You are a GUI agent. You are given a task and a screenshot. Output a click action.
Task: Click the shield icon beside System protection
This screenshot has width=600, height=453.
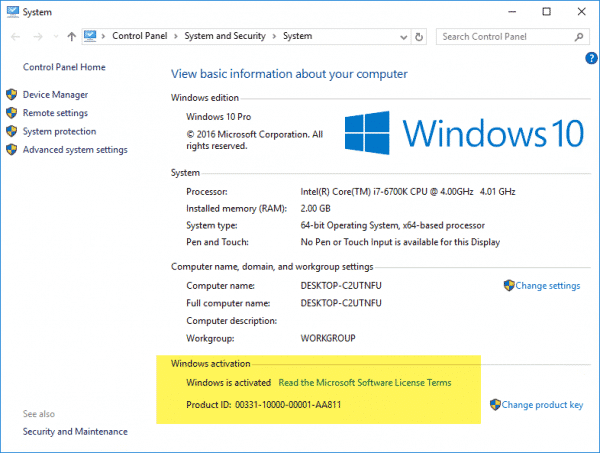(x=11, y=131)
